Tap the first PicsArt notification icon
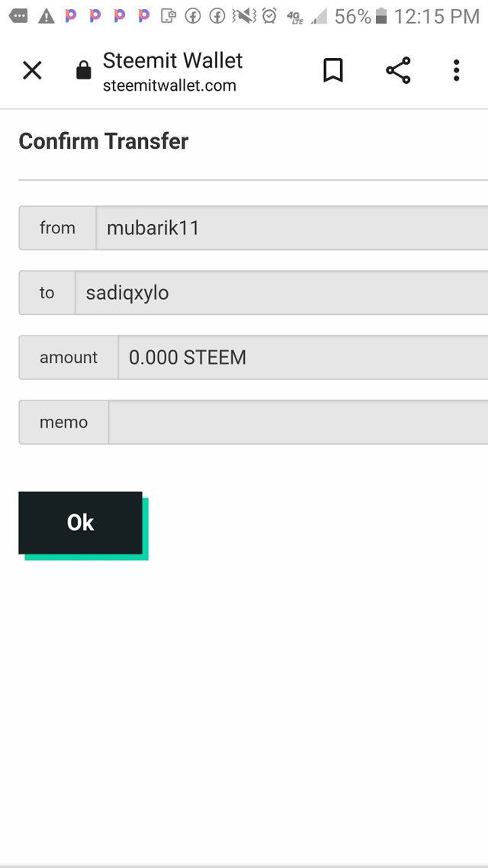Screen dimensions: 488x868 [x=71, y=16]
